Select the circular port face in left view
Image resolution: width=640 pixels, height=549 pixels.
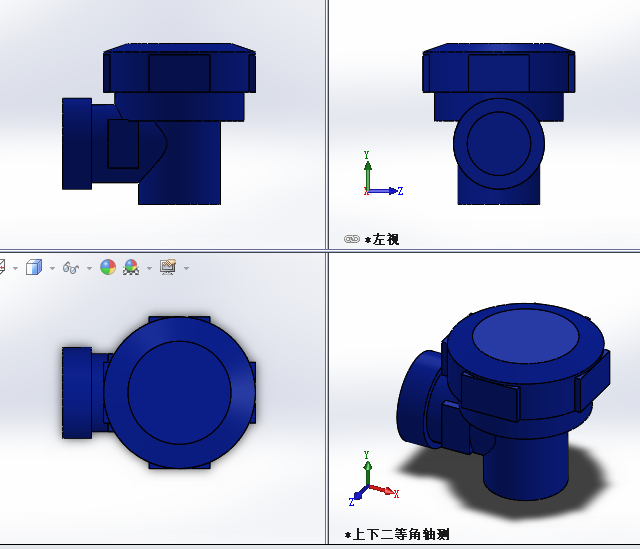coord(499,143)
